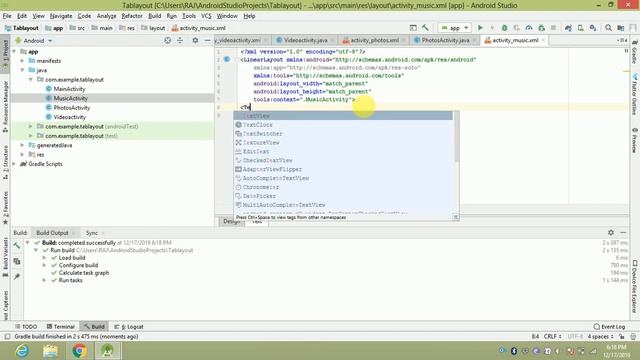Open the AVD Manager device icon

580,28
